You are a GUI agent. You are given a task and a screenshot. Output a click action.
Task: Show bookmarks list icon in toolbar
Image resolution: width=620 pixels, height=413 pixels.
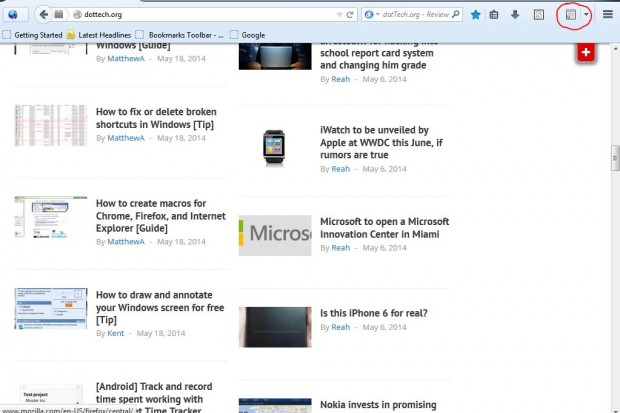click(x=494, y=15)
